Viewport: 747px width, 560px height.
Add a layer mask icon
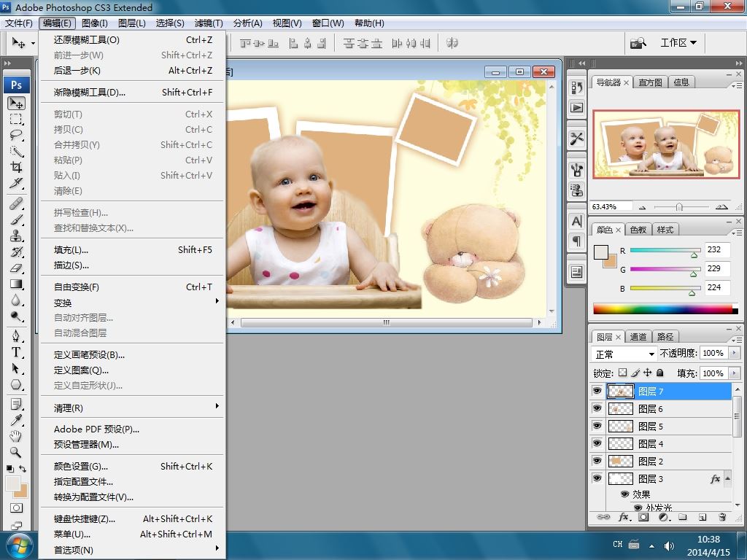point(643,517)
